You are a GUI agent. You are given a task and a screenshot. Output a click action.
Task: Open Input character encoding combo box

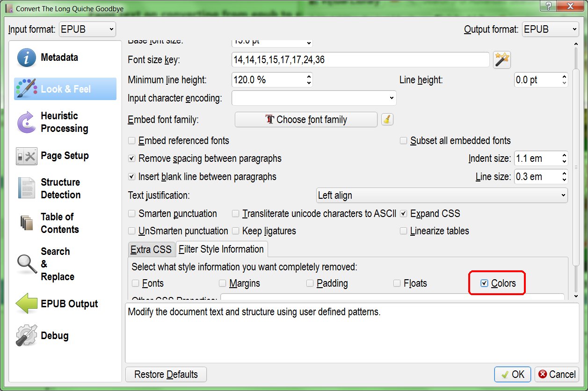tap(314, 98)
